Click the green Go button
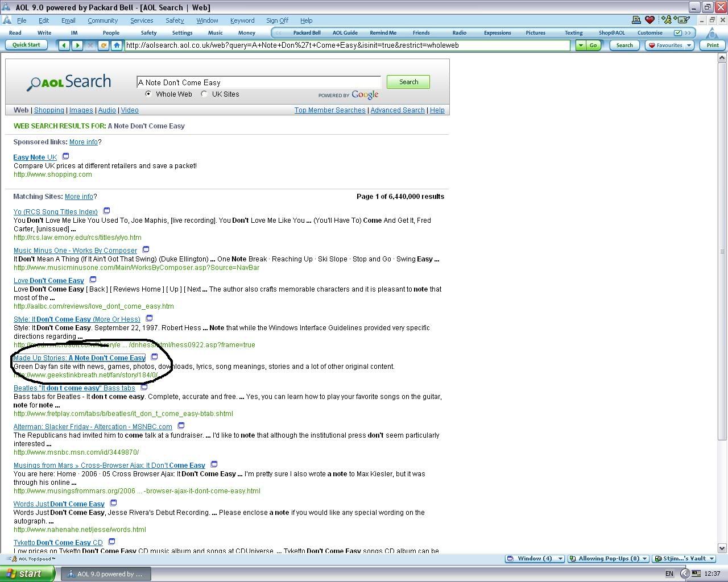Image resolution: width=728 pixels, height=582 pixels. click(x=593, y=45)
